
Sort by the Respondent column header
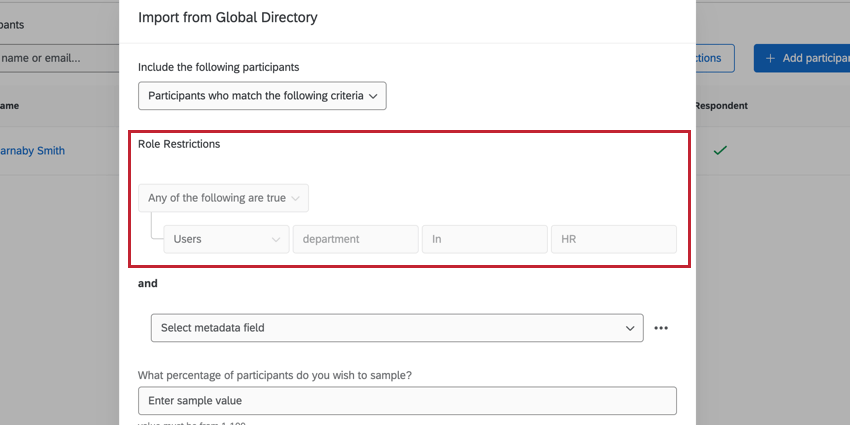tap(721, 105)
